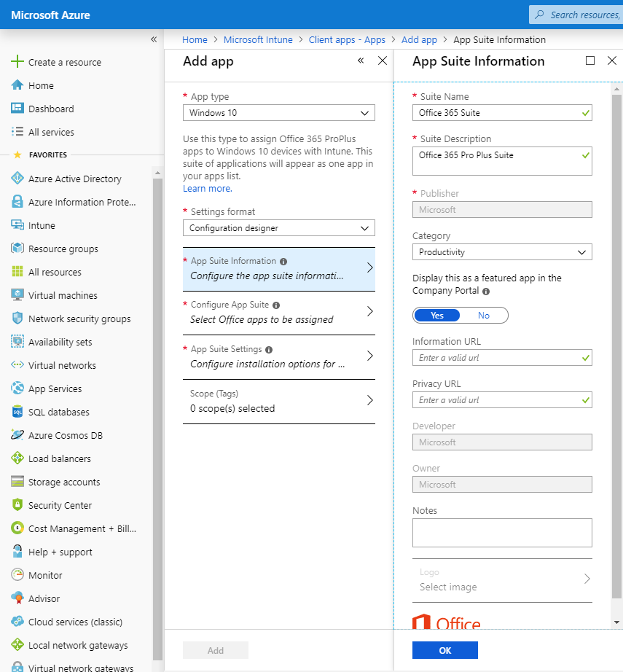Open the Load balancers icon
623x672 pixels.
pos(17,458)
